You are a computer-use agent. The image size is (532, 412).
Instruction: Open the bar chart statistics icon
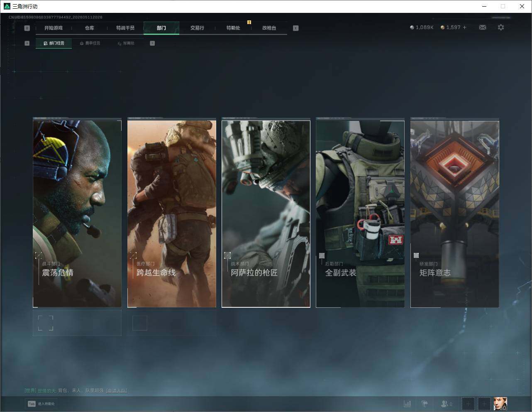(x=408, y=404)
